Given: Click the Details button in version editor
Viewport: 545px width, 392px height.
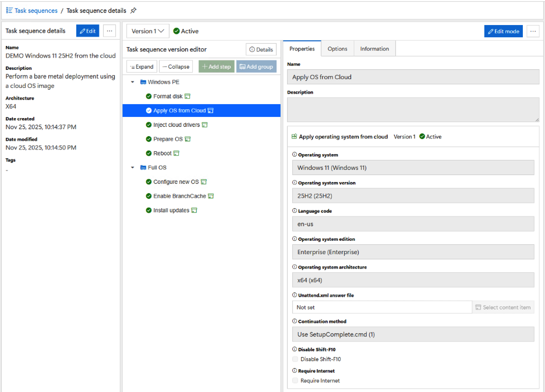Looking at the screenshot, I should click(x=261, y=50).
